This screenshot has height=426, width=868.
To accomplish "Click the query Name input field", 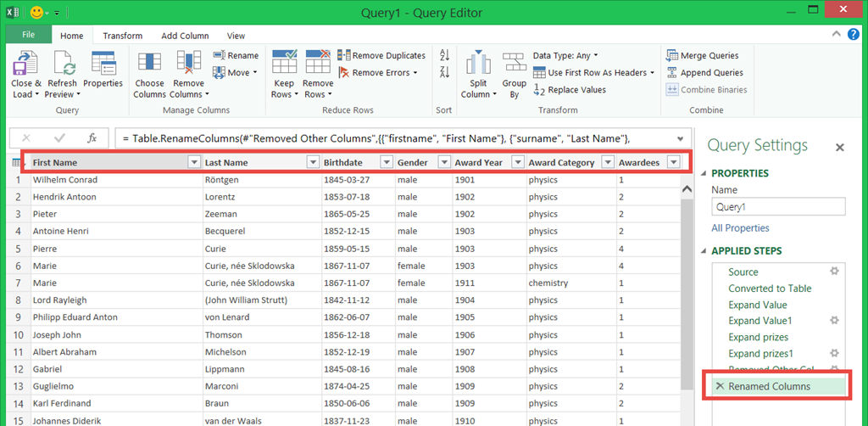I will [x=778, y=206].
